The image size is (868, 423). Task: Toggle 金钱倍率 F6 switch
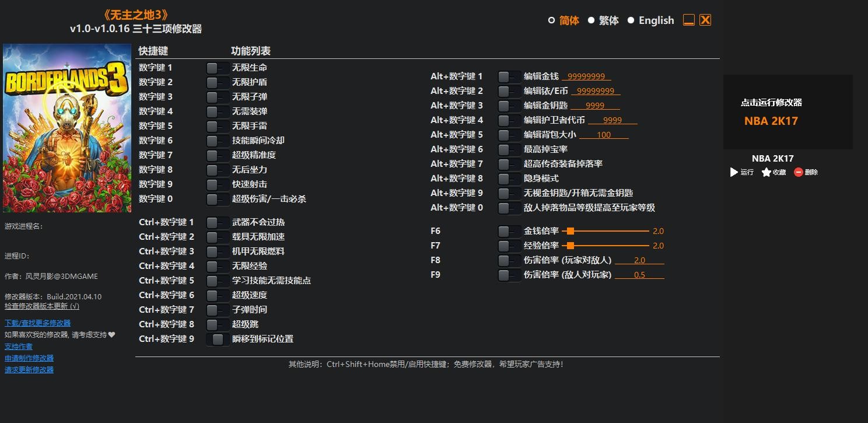pyautogui.click(x=509, y=231)
